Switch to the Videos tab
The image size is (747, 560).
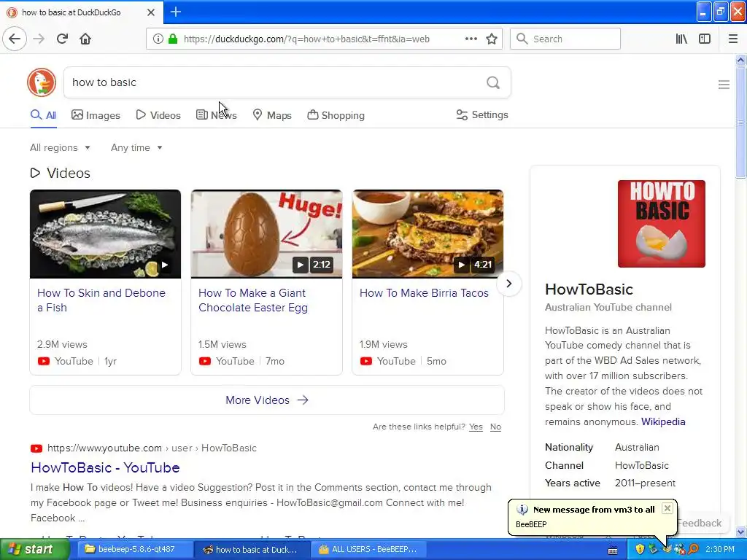click(158, 114)
